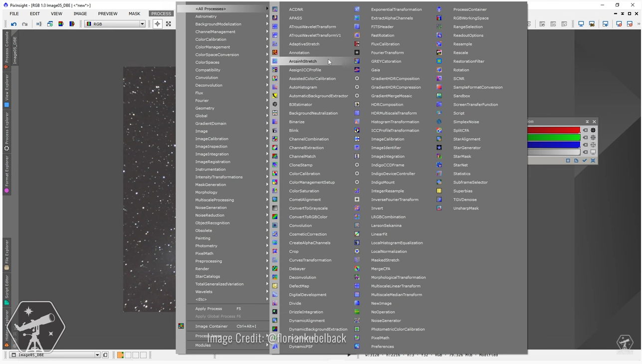Open the View Explorer sidebar tab
Screen dimensions: 642x364
point(6,91)
